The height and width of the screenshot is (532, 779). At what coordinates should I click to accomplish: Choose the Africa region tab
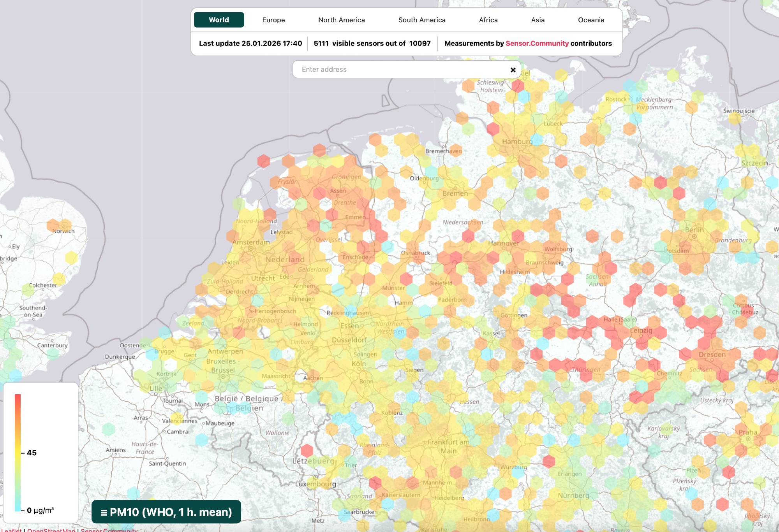coord(488,20)
